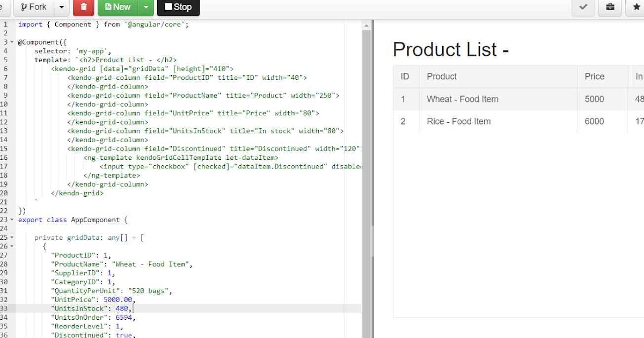Click the checkmark button in the toolbar
The width and height of the screenshot is (644, 338).
[x=583, y=7]
